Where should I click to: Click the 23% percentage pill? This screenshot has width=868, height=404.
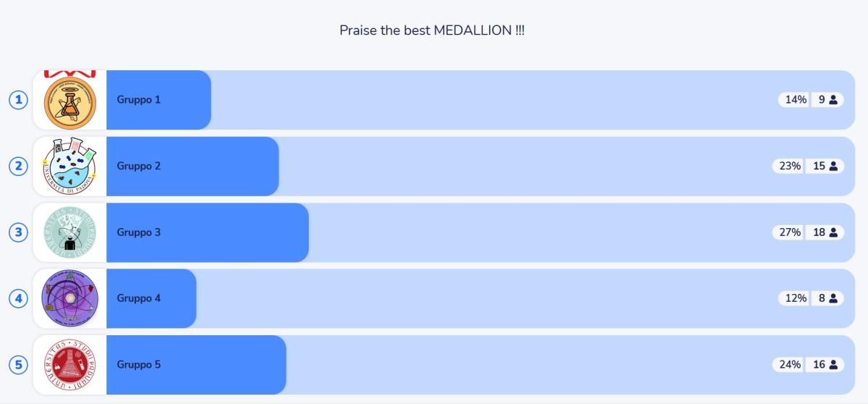click(789, 167)
